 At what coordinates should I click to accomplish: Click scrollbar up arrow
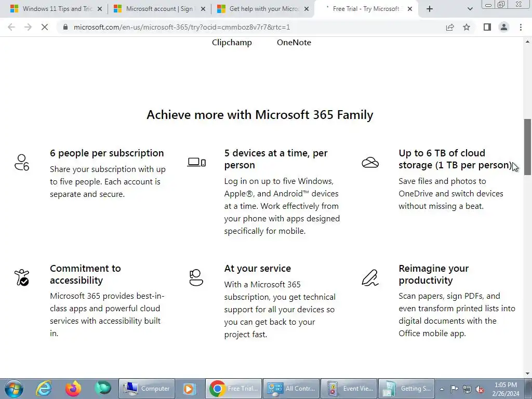pyautogui.click(x=527, y=42)
